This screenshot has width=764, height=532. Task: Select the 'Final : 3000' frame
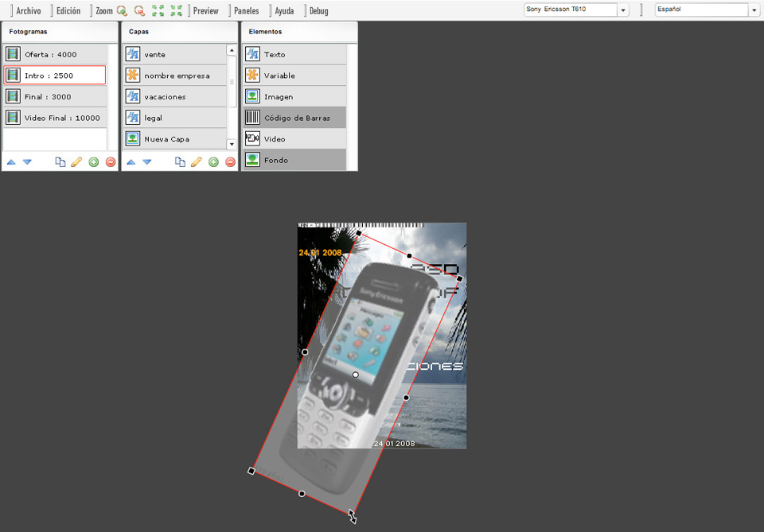point(55,96)
